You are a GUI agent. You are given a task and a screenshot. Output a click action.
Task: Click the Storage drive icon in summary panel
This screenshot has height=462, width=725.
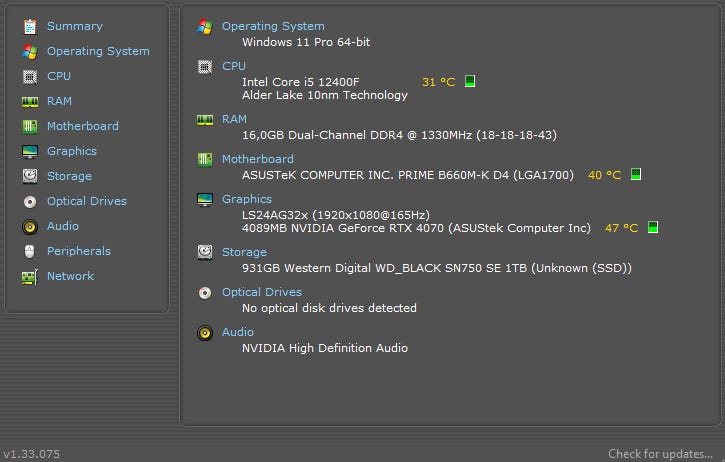[205, 253]
